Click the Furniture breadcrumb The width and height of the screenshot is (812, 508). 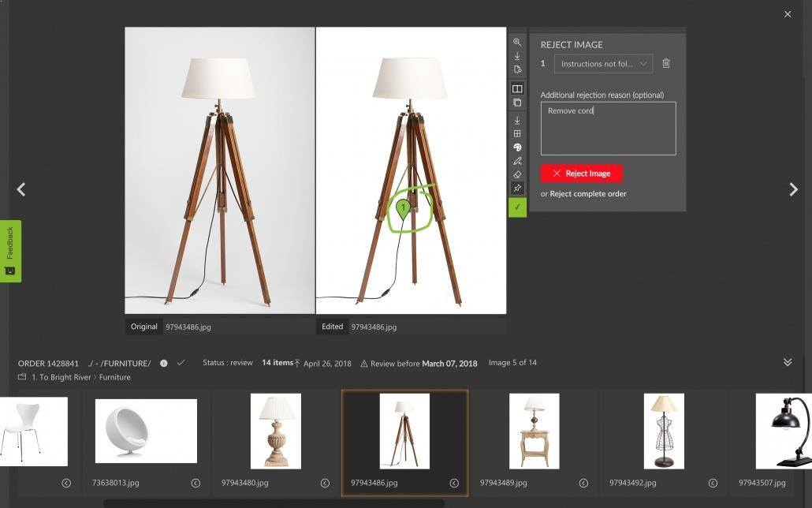[114, 377]
